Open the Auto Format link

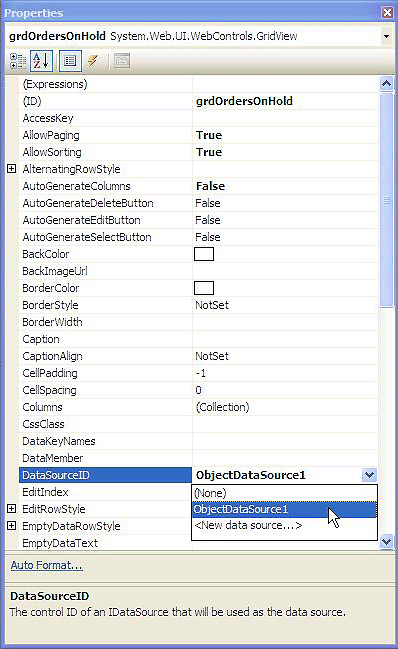coord(47,565)
